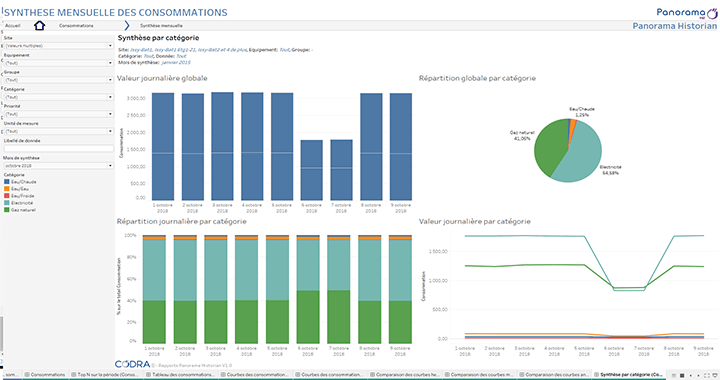Switch to the Consommations sheet tab
Viewport: 720px width, 380px height.
(45, 375)
